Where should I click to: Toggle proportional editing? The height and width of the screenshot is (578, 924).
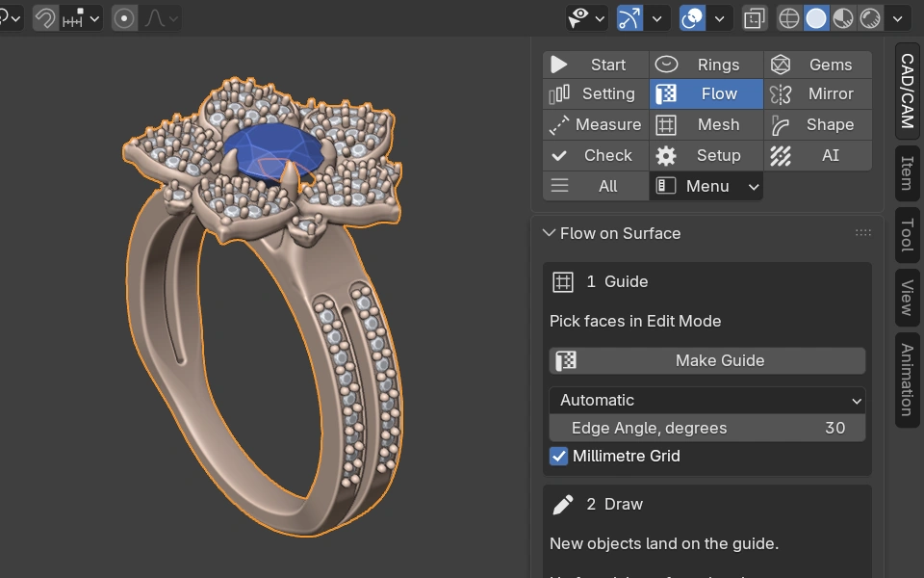click(124, 18)
